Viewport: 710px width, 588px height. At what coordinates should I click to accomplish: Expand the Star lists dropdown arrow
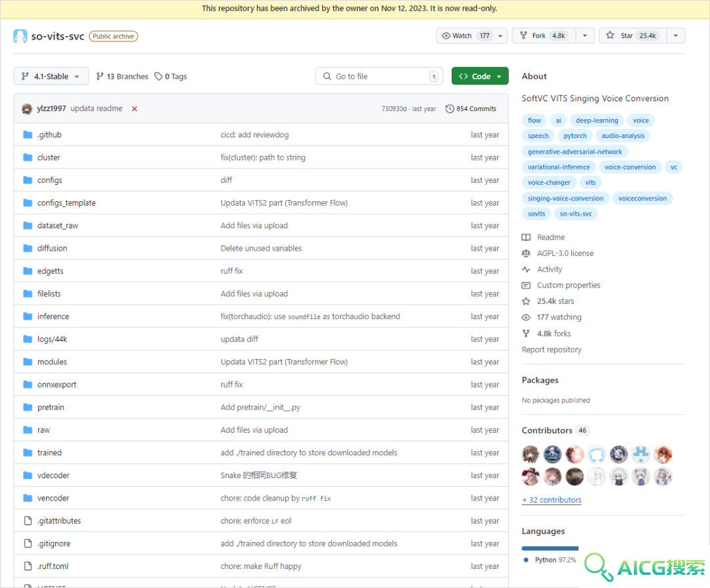[676, 36]
